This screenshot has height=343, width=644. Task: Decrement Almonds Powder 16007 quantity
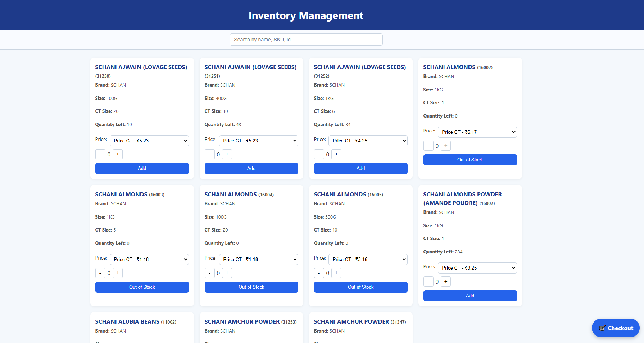coord(428,282)
